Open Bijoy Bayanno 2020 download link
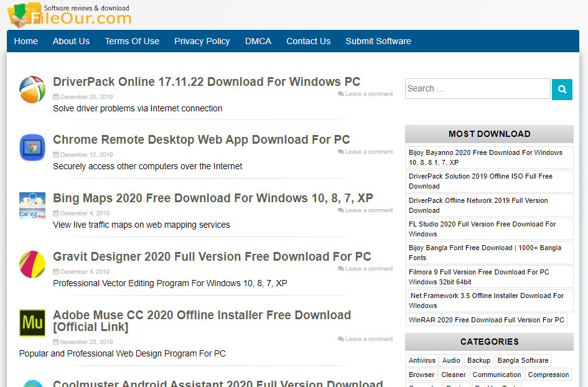Viewport: 588px width, 387px height. [x=485, y=157]
